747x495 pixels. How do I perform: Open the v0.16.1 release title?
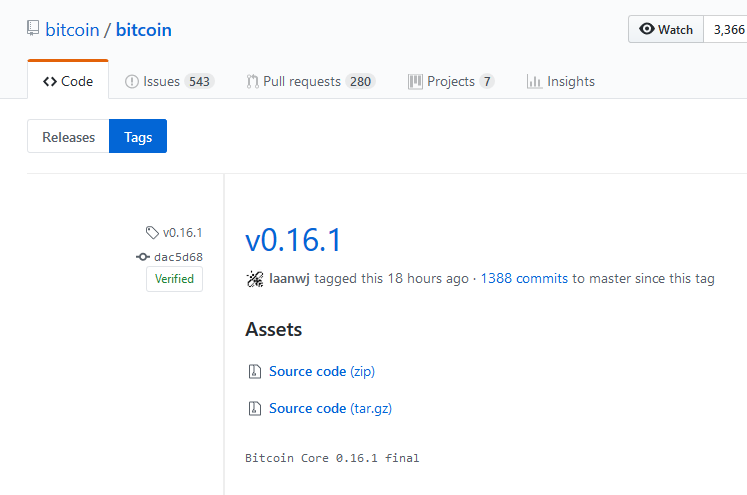point(293,239)
